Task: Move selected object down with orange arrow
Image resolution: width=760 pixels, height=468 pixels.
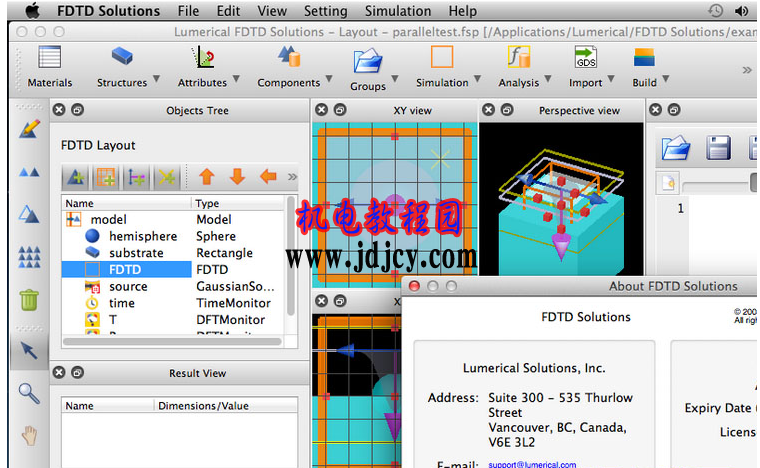Action: (x=237, y=176)
